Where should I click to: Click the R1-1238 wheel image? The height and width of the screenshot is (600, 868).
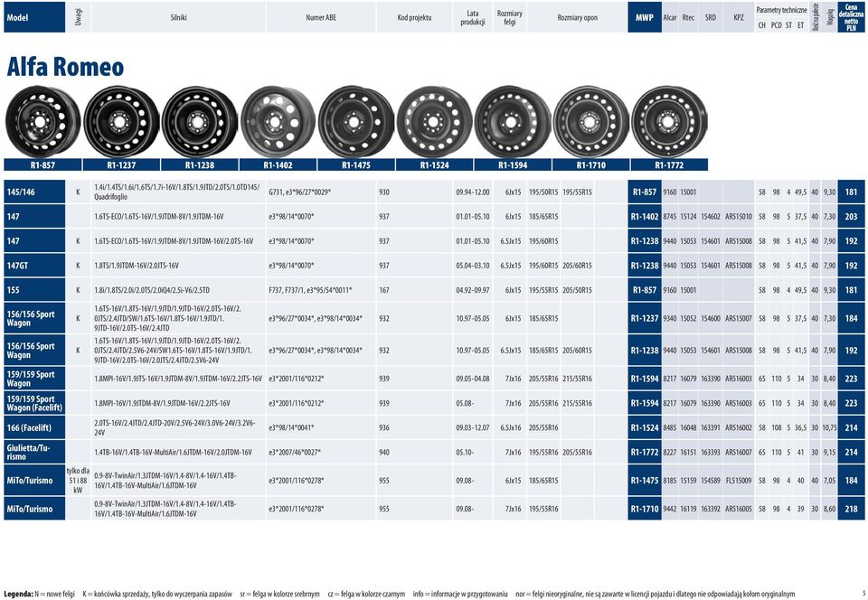199,122
